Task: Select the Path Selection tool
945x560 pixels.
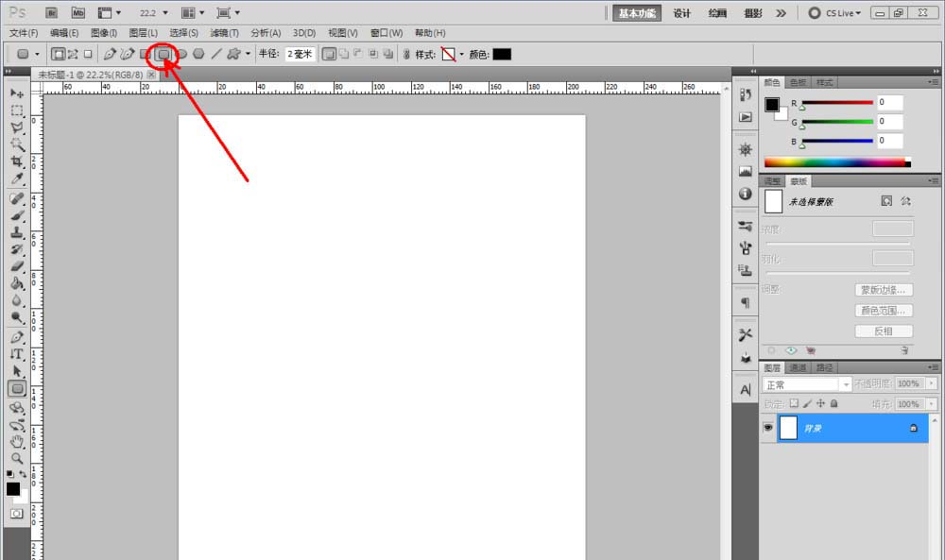Action: 17,371
